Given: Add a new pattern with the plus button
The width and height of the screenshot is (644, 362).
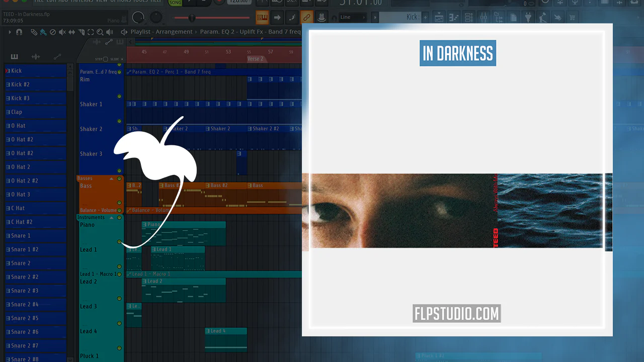Looking at the screenshot, I should (x=426, y=18).
